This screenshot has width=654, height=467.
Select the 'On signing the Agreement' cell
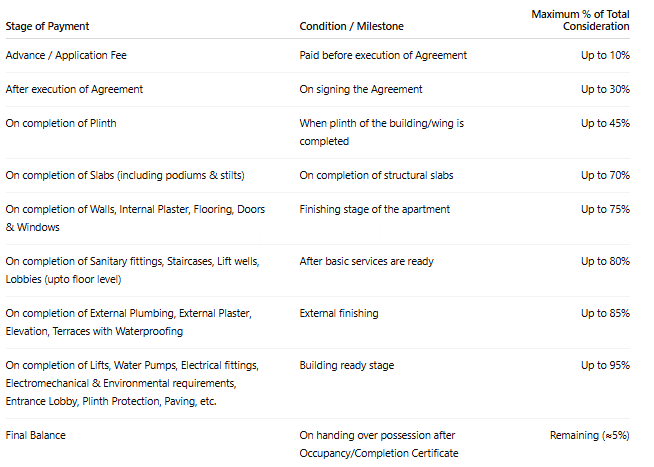coord(361,89)
